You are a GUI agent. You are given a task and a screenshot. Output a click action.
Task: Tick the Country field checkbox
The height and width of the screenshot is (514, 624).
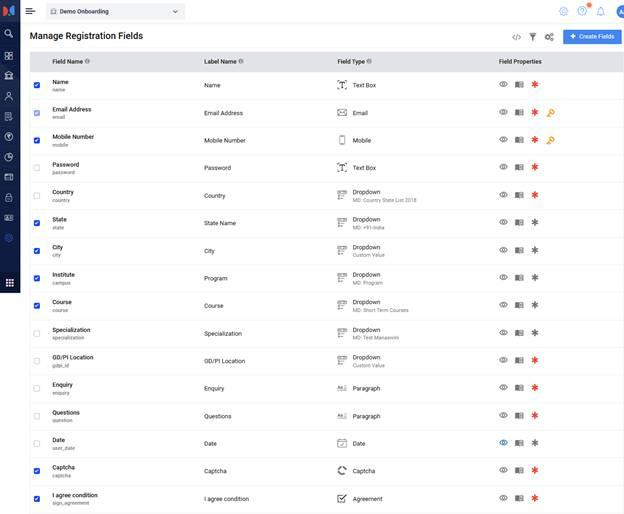point(37,195)
